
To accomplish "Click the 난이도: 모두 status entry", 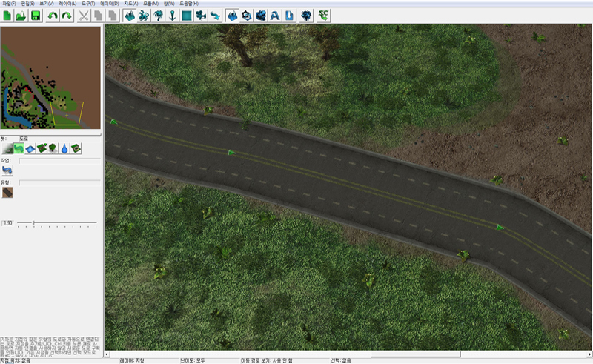I will [x=193, y=360].
